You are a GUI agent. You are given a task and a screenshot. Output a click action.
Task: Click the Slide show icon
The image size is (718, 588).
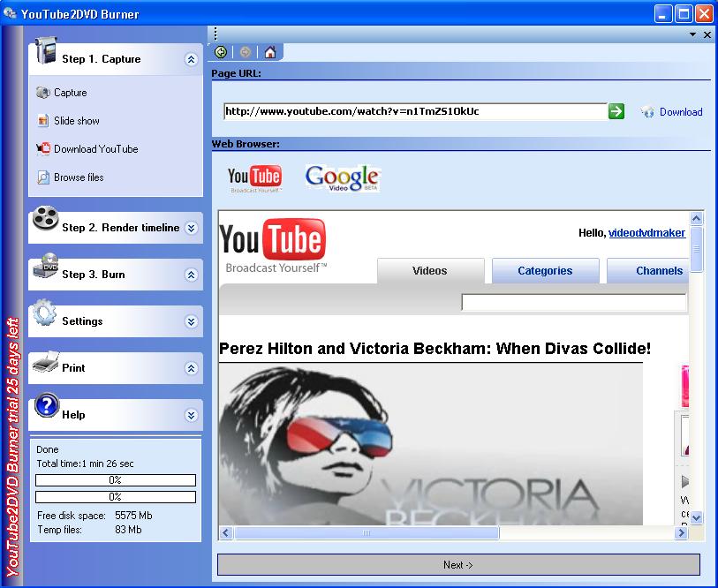(x=42, y=121)
